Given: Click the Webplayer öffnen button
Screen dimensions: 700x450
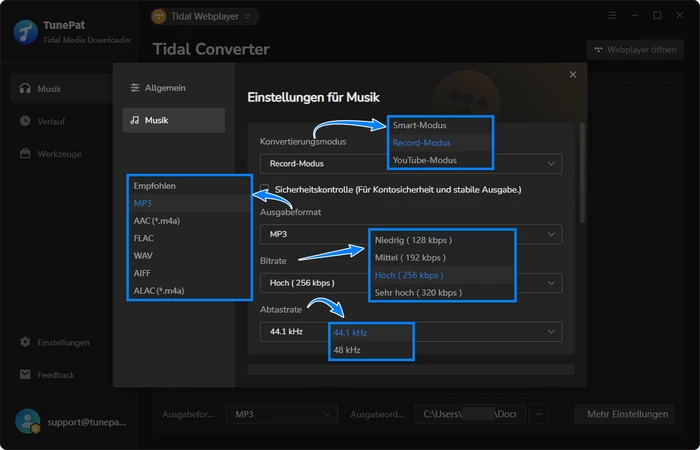Looking at the screenshot, I should click(635, 50).
